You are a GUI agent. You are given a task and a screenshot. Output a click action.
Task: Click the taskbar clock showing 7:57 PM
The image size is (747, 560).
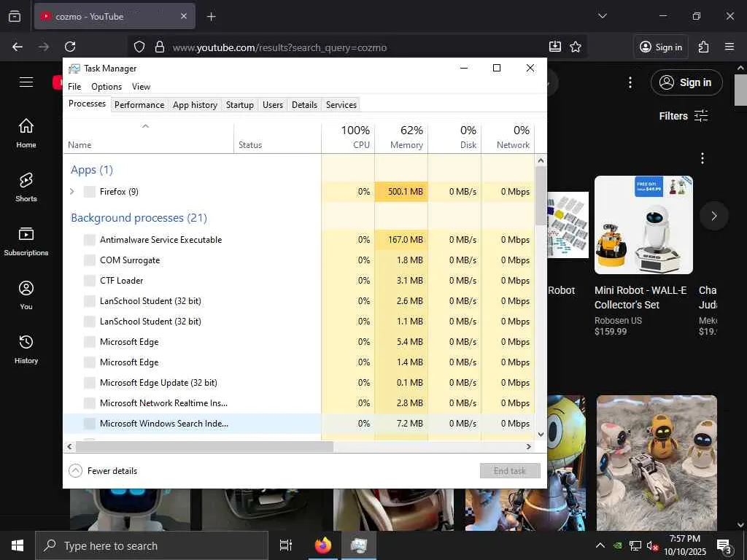point(685,545)
